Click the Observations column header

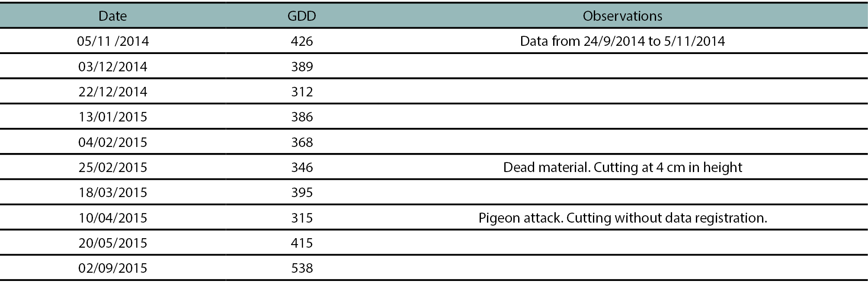(622, 16)
